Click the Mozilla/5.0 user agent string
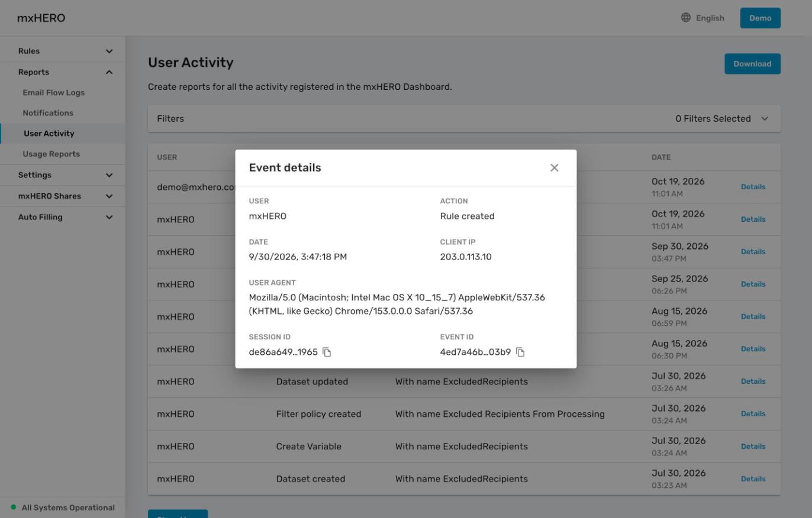This screenshot has width=812, height=518. click(397, 305)
